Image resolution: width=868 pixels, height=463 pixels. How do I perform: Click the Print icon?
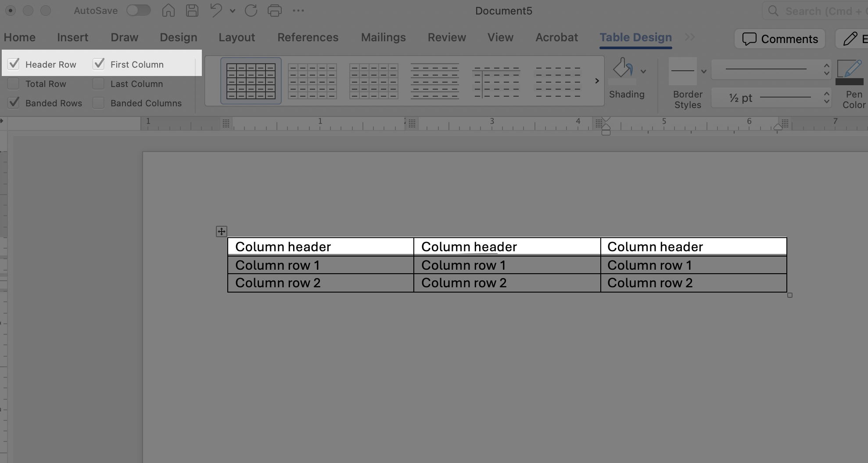tap(275, 11)
